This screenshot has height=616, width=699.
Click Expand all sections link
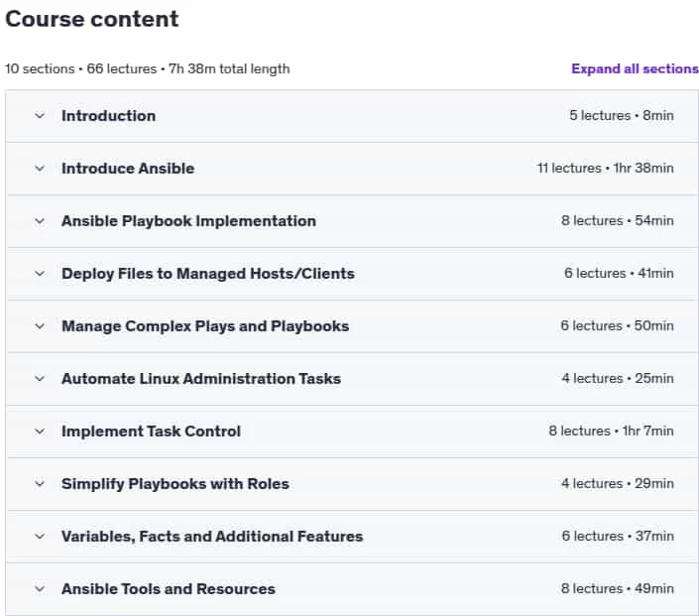pos(635,68)
